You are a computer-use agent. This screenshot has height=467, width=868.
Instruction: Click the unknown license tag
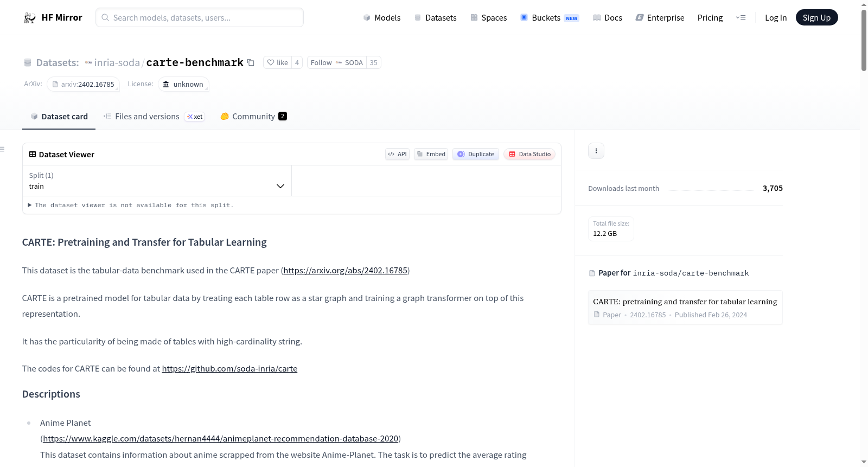pos(183,84)
